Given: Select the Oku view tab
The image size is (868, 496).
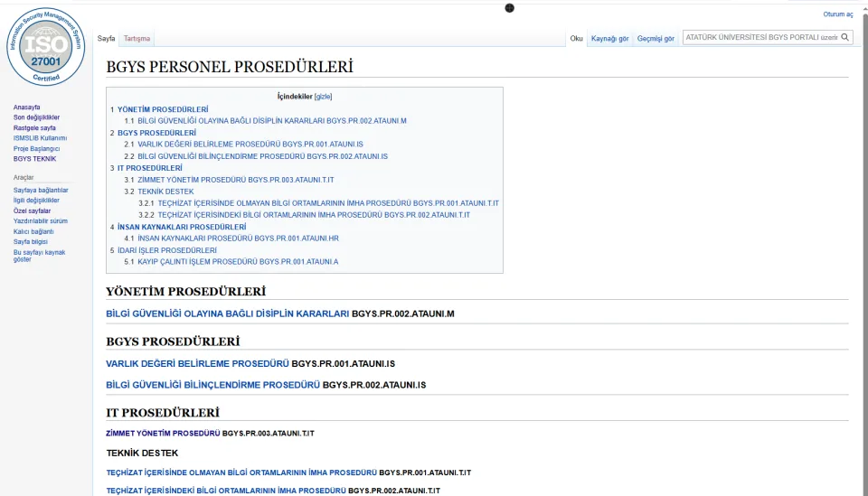Looking at the screenshot, I should tap(576, 38).
